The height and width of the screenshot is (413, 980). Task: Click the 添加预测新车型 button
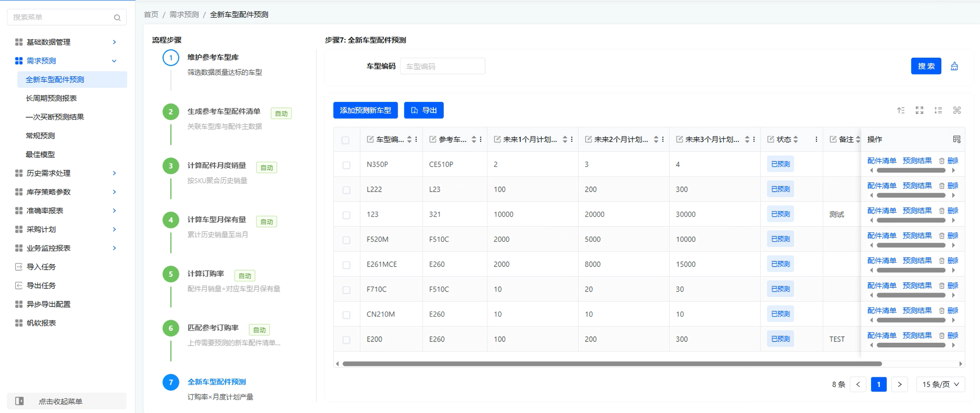(x=365, y=110)
